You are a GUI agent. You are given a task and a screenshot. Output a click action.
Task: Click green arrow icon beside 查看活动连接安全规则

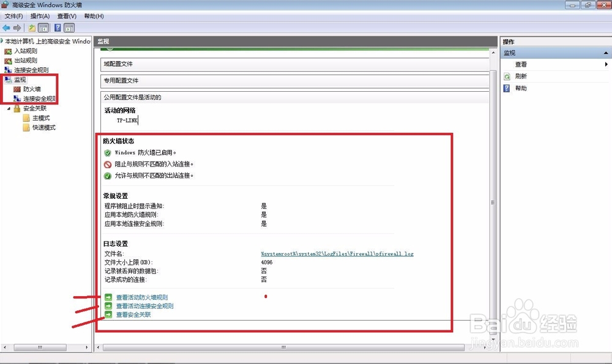pyautogui.click(x=108, y=306)
